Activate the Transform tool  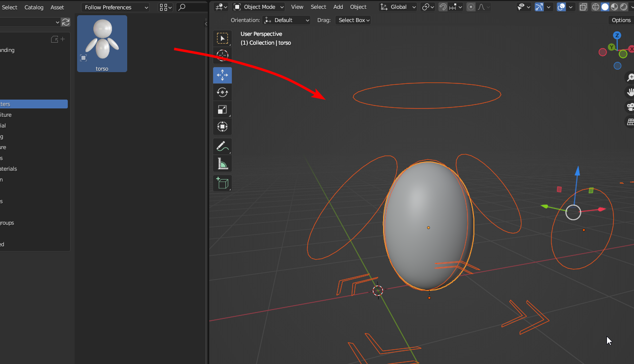(x=222, y=127)
